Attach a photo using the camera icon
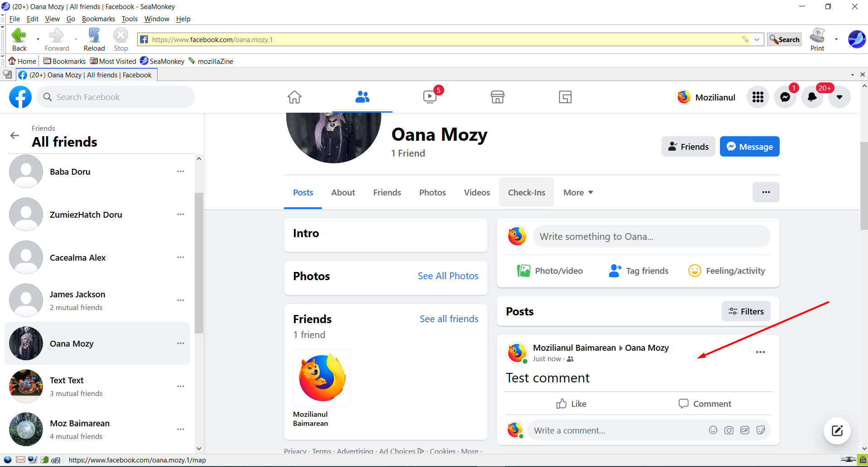The image size is (868, 467). point(729,430)
